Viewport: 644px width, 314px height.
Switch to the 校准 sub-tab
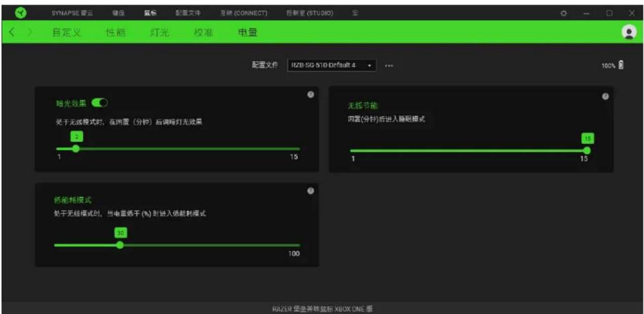(x=203, y=33)
